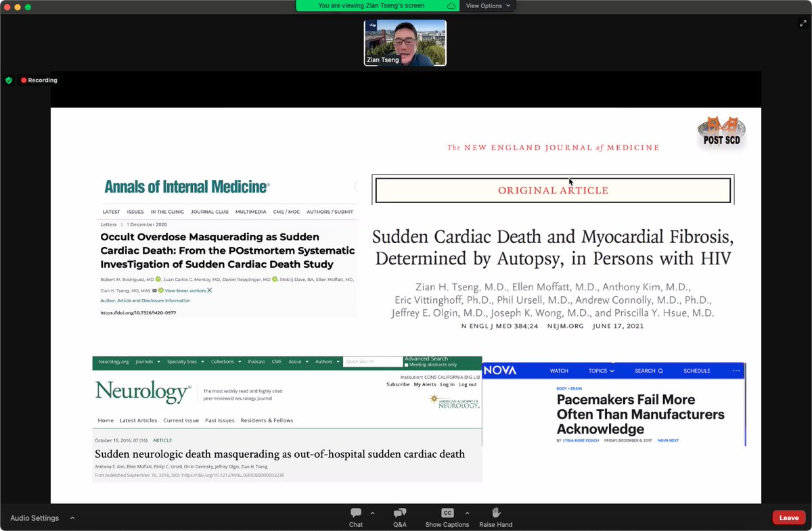Toggle full screen mode icon

coord(803,23)
